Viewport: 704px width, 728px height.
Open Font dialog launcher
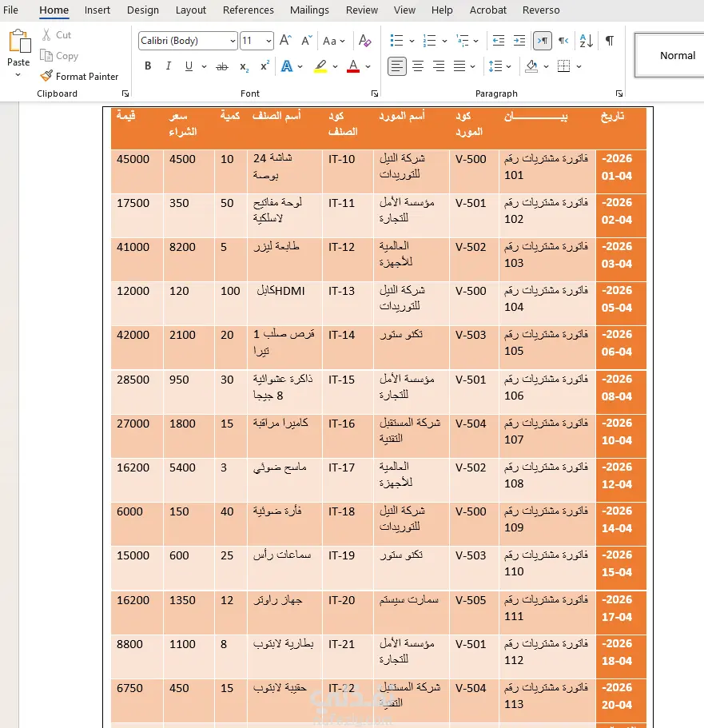(x=375, y=93)
